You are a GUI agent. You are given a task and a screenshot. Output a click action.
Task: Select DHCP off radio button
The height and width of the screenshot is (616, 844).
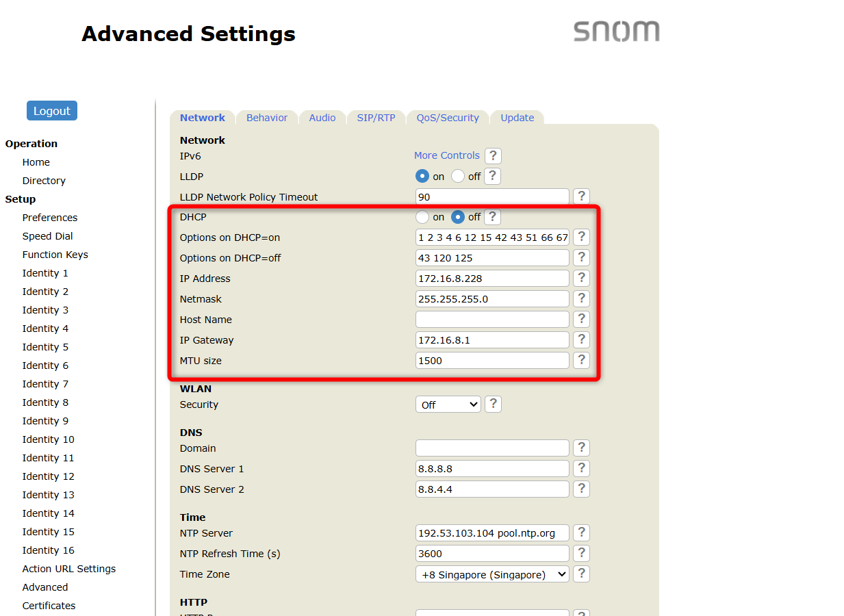(458, 217)
